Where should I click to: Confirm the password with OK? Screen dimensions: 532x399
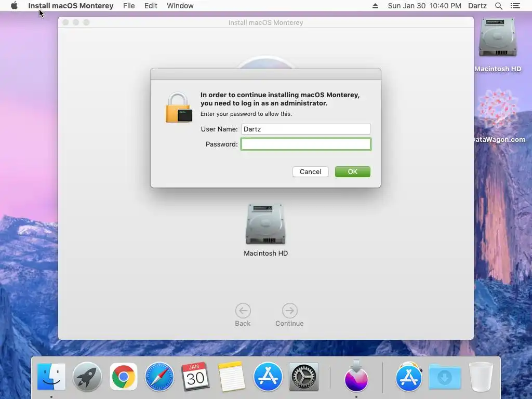click(353, 171)
